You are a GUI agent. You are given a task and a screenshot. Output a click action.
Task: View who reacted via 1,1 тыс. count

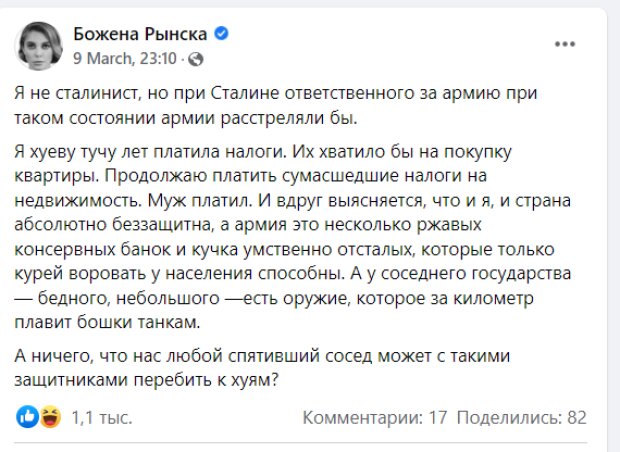(92, 417)
